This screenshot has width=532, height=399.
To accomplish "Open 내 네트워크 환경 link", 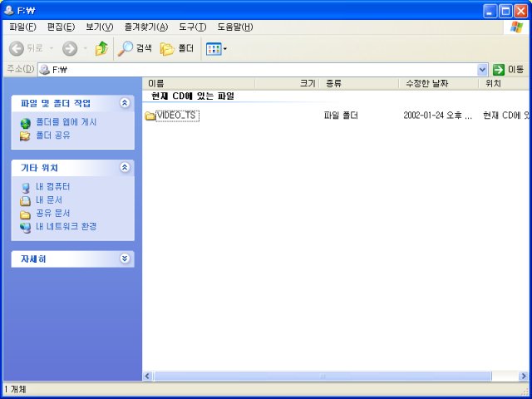I will click(66, 226).
